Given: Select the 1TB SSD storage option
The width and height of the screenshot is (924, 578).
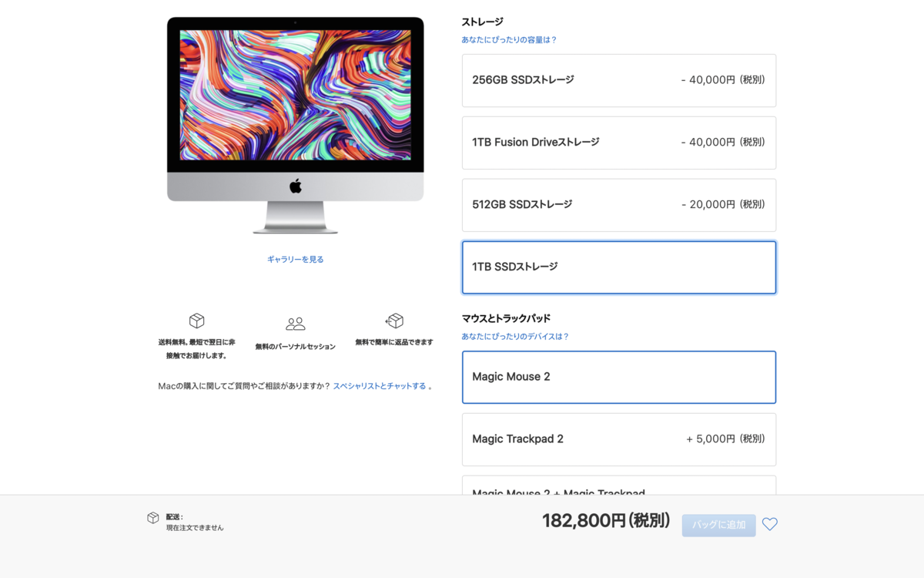Looking at the screenshot, I should click(619, 267).
